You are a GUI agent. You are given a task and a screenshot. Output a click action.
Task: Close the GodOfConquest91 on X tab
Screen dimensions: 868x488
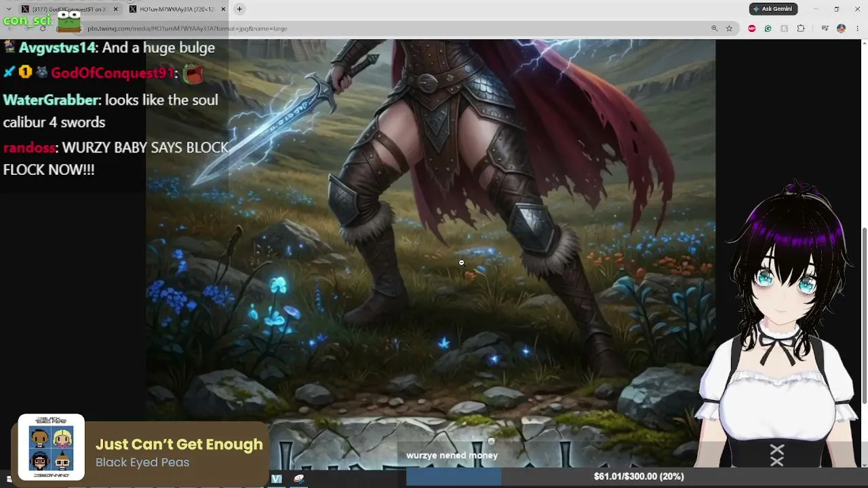[x=115, y=9]
